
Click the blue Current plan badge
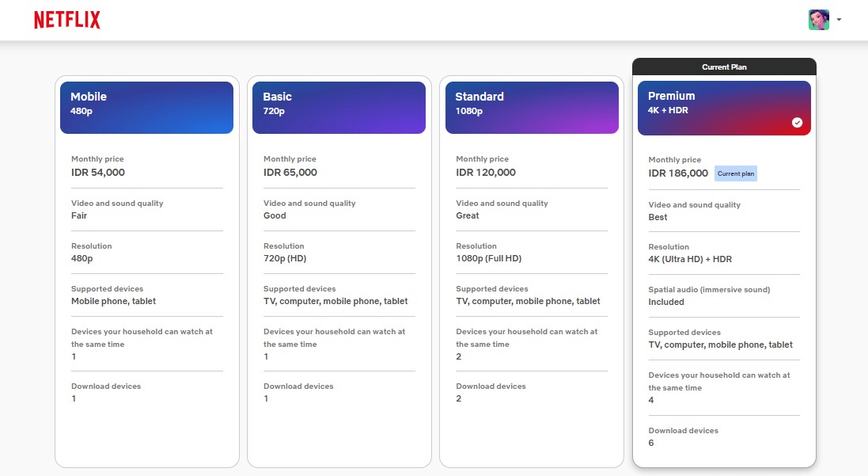coord(735,173)
